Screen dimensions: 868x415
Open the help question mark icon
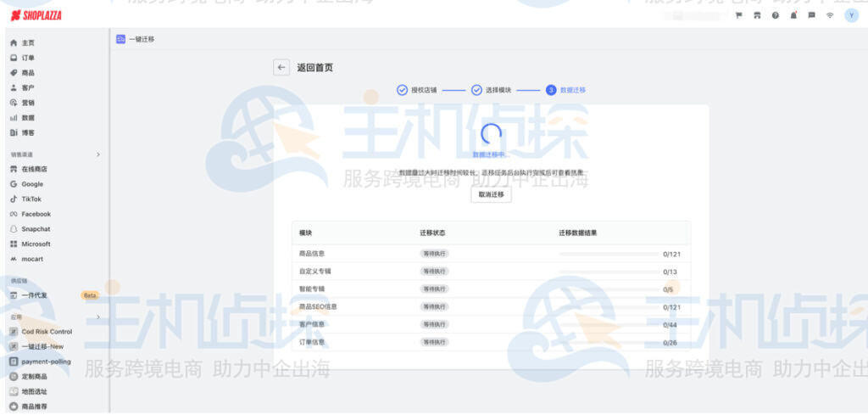pyautogui.click(x=775, y=15)
